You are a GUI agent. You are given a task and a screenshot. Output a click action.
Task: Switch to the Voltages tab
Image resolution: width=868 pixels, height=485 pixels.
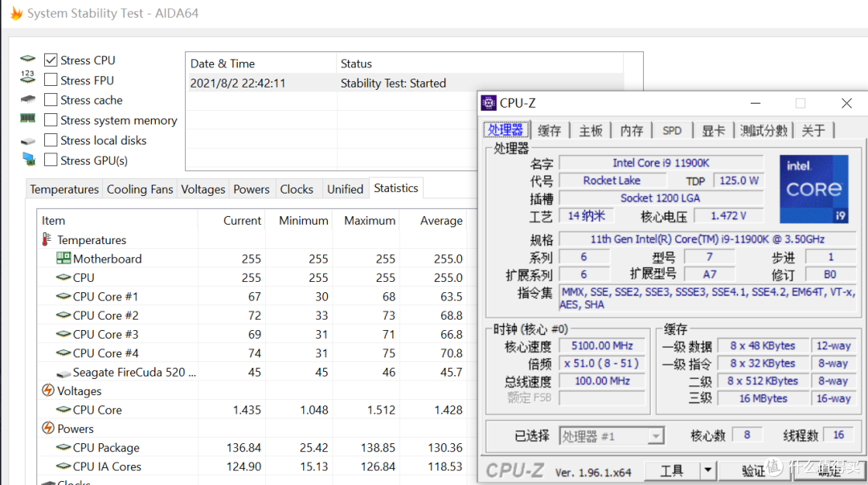click(203, 190)
